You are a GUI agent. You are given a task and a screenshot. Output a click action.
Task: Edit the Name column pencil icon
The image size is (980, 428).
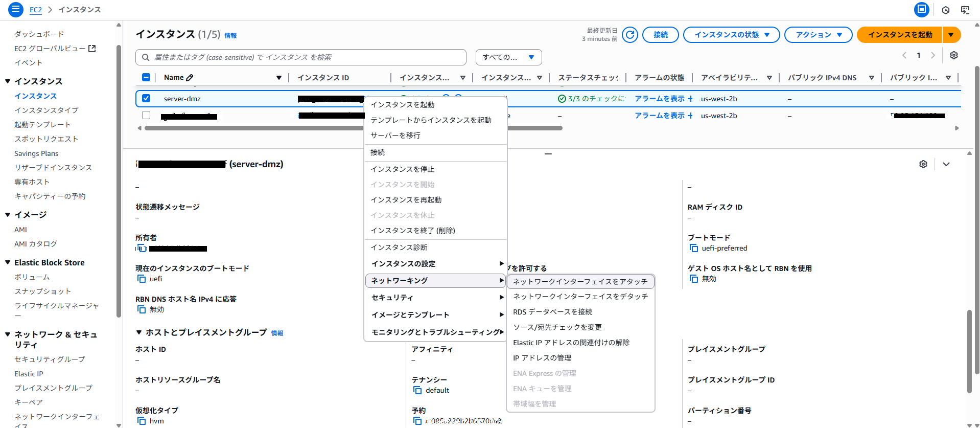[x=190, y=78]
